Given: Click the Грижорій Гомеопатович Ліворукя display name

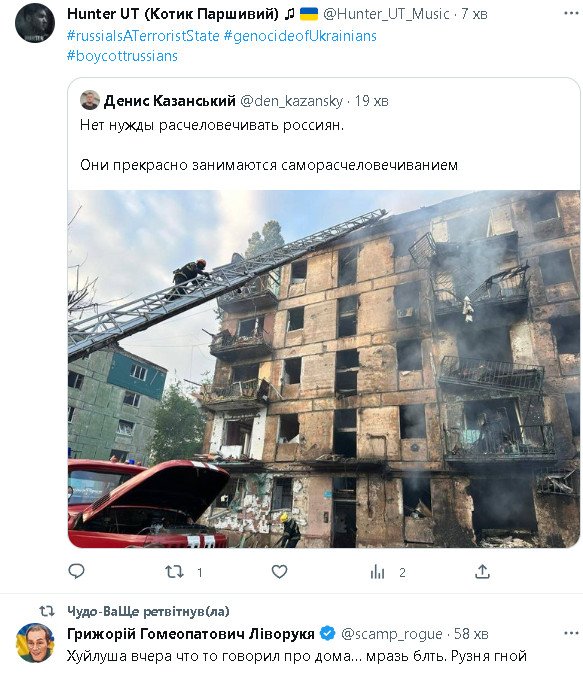Looking at the screenshot, I should point(191,634).
